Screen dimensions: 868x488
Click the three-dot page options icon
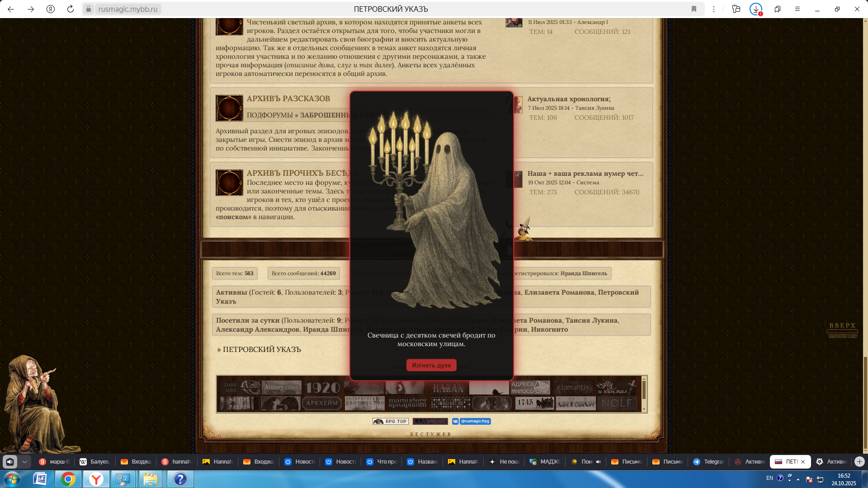(714, 9)
